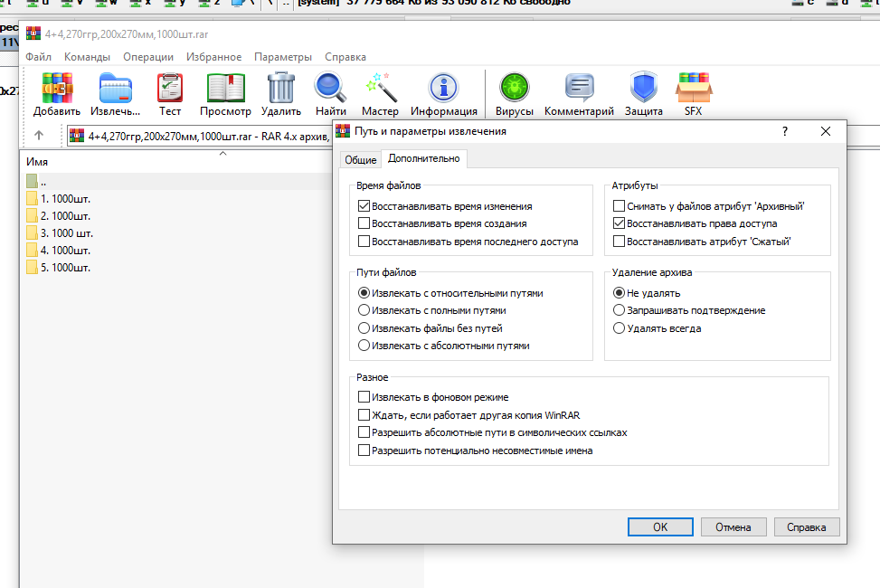The image size is (880, 588).
Task: Open the Избранное menu
Action: tap(213, 57)
